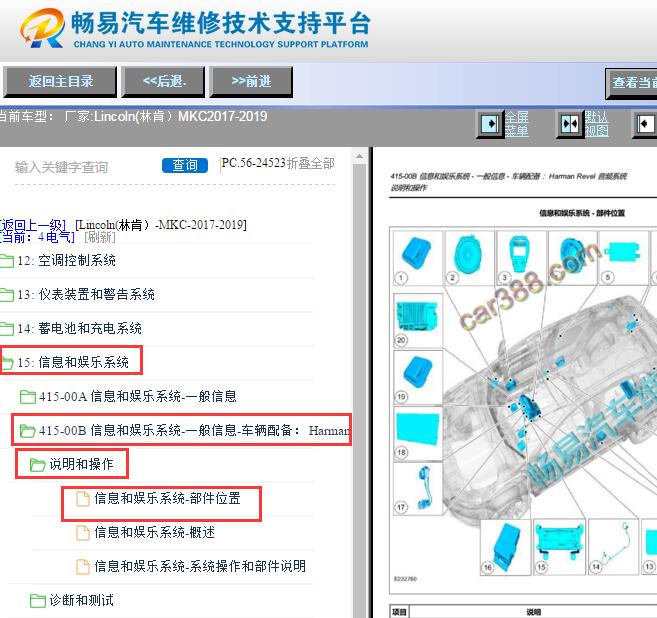Viewport: 657px width, 618px height.
Task: Click component thumbnail number 17
Action: [x=418, y=489]
